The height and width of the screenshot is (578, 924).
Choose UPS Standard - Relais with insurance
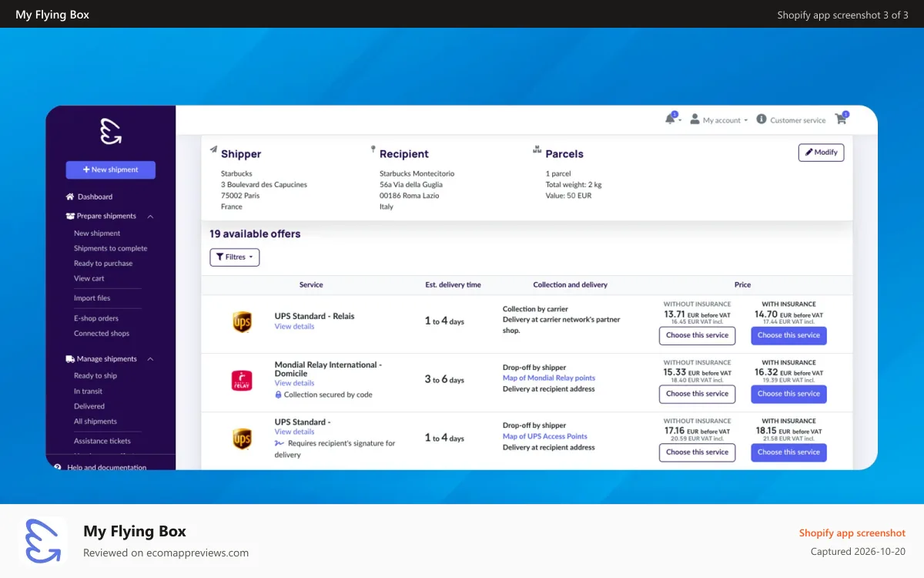click(x=788, y=335)
